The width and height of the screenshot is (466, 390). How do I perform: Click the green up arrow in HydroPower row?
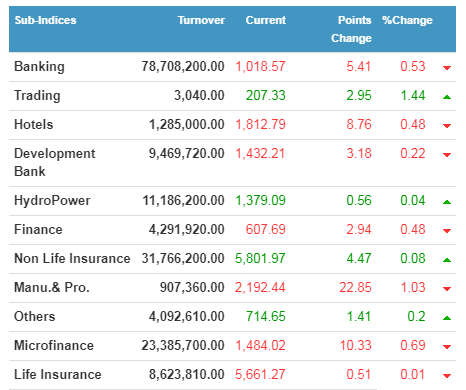click(x=447, y=202)
